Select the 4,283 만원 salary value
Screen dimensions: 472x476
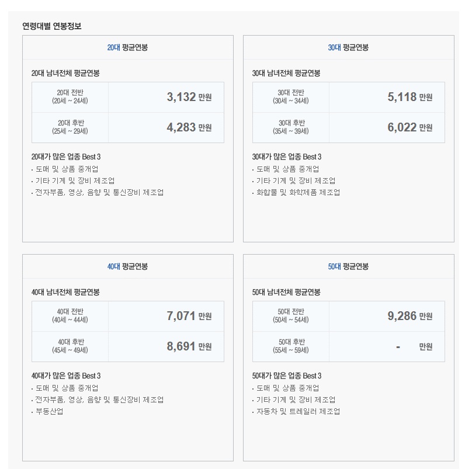pos(189,127)
